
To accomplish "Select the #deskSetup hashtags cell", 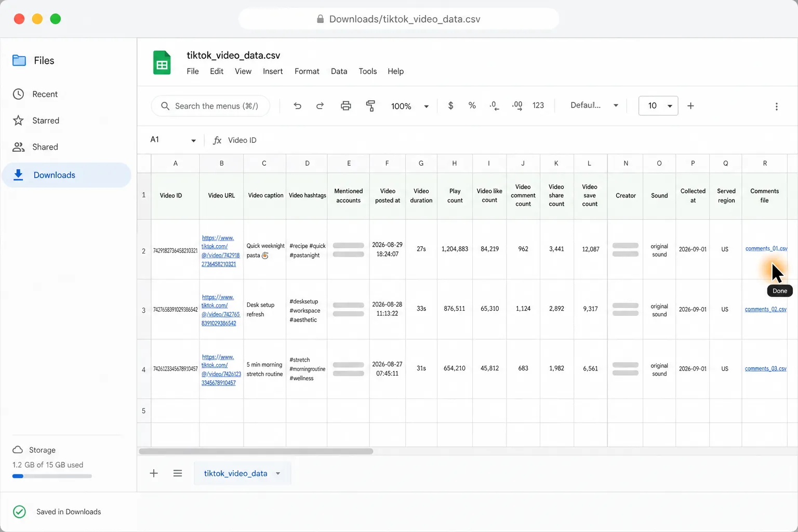I will (x=307, y=310).
